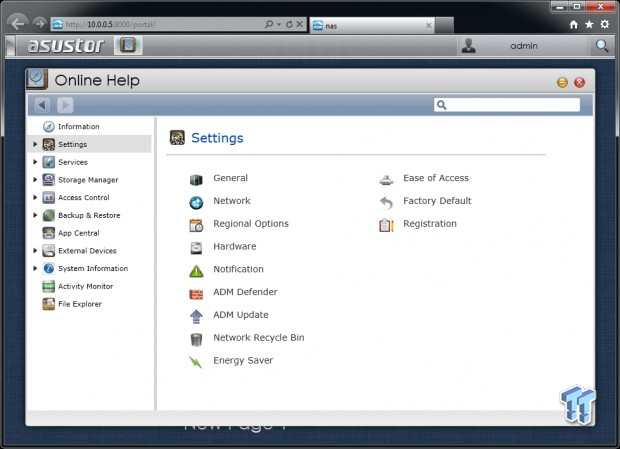Open the browser favorites star icon
The width and height of the screenshot is (620, 449).
(x=589, y=25)
